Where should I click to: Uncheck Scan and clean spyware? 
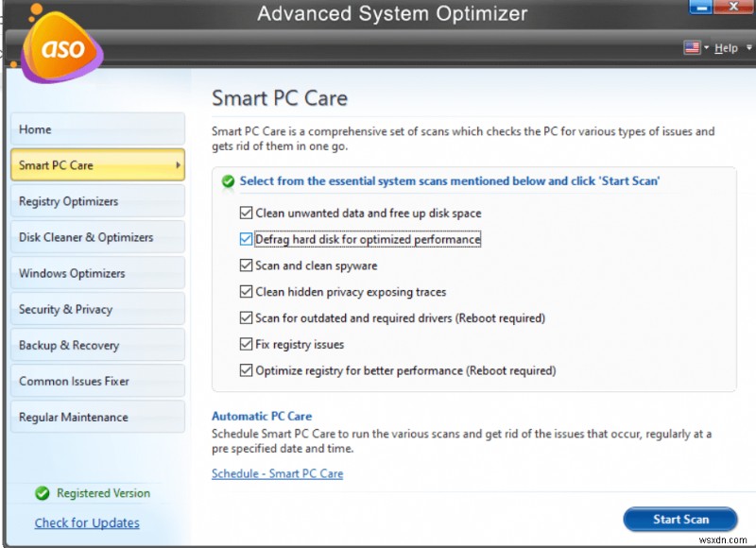[246, 265]
